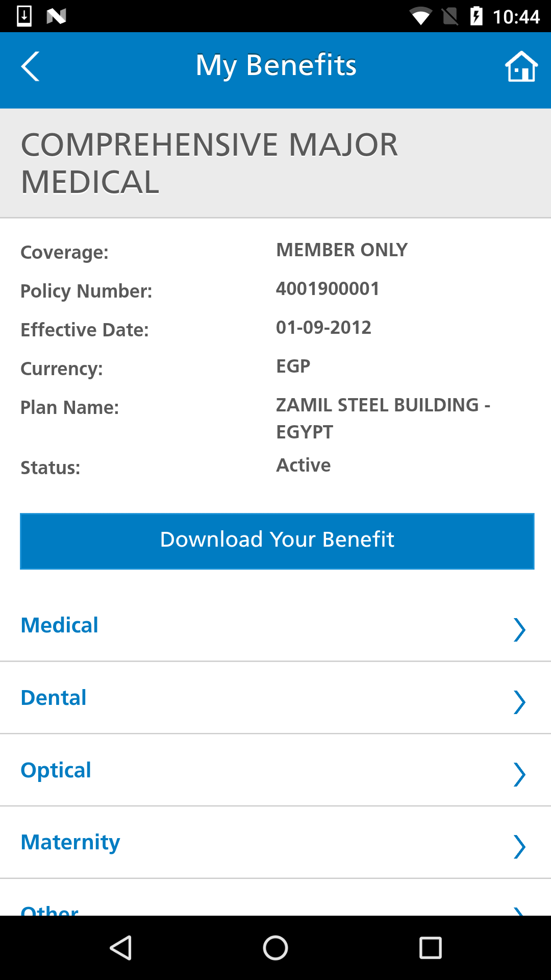
Task: Tap the Wi-Fi signal icon
Action: pyautogui.click(x=420, y=16)
